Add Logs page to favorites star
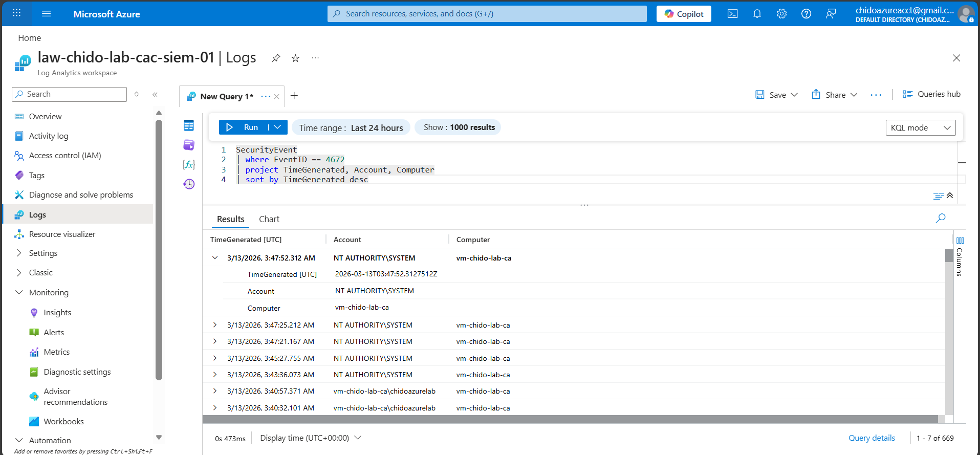Screen dimensions: 980x455 click(295, 58)
